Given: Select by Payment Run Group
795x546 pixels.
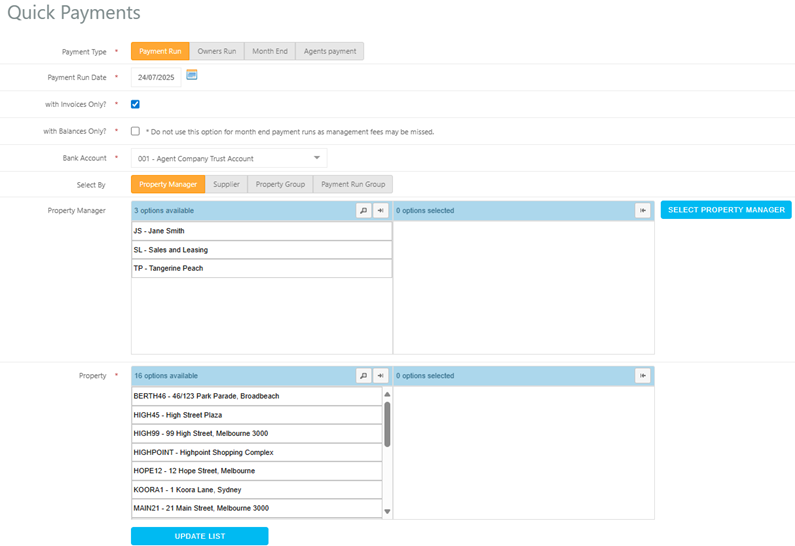Looking at the screenshot, I should [353, 185].
